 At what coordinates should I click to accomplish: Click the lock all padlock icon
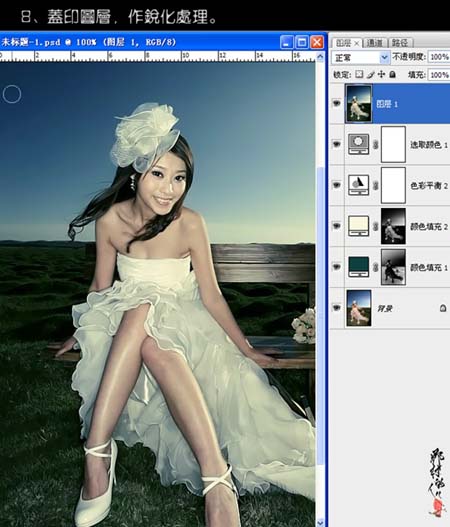(x=392, y=74)
